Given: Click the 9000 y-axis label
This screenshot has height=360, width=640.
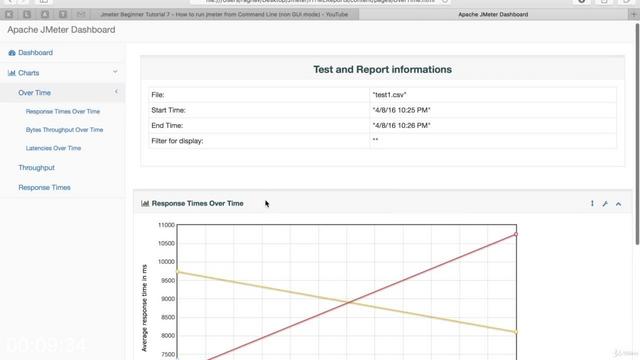Looking at the screenshot, I should click(x=168, y=299).
